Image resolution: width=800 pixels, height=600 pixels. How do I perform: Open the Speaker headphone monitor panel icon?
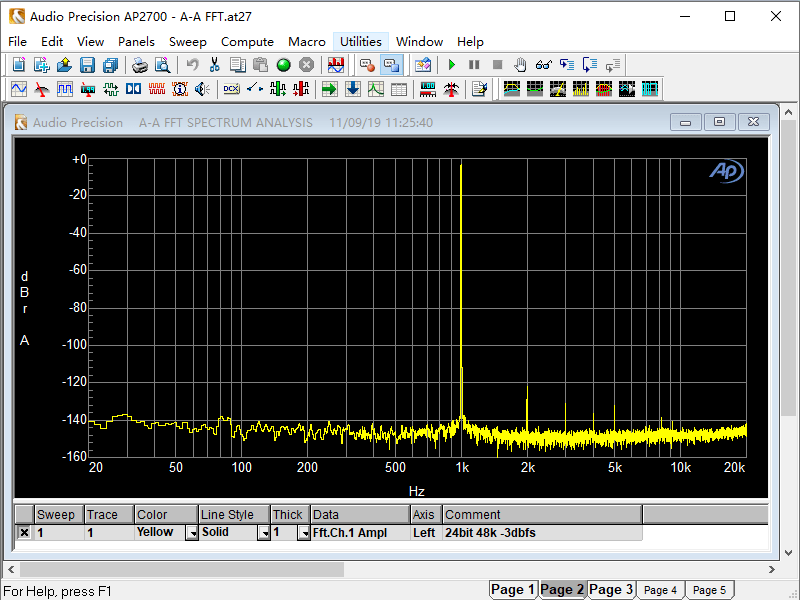(203, 89)
